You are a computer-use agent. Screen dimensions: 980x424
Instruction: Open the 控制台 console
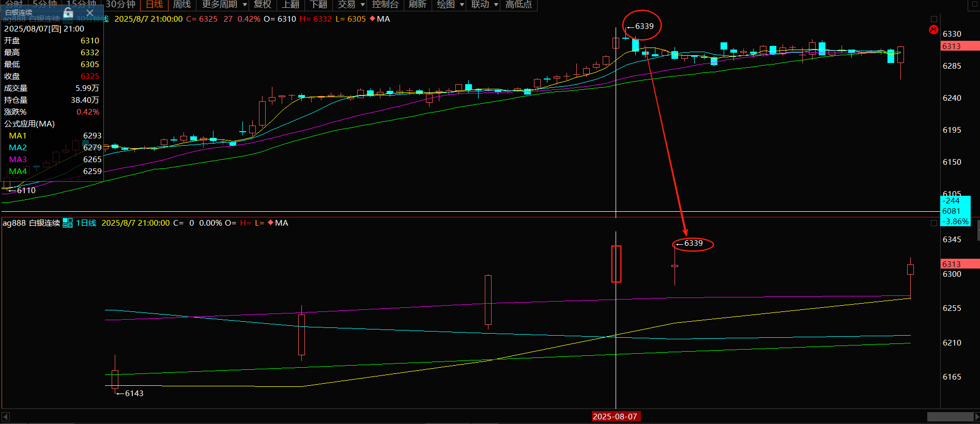click(x=385, y=5)
